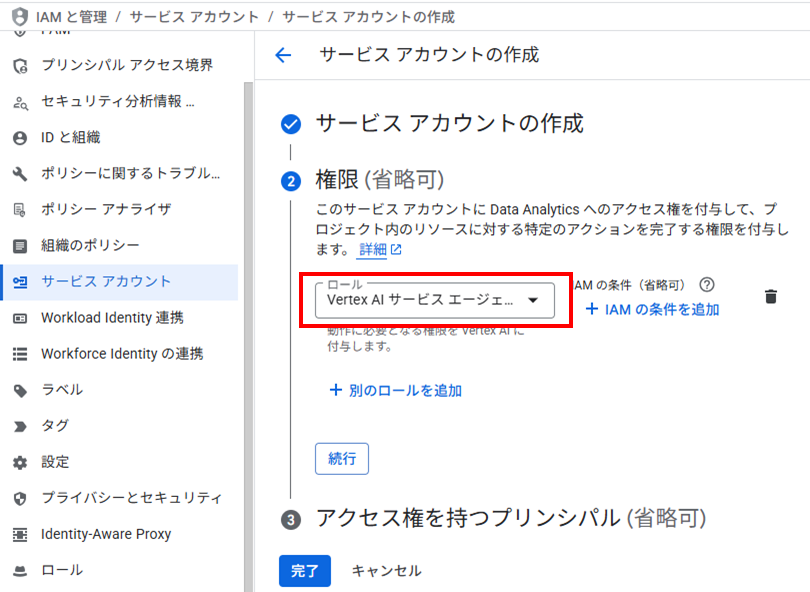Click the tag icon next to ラベル
810x592 pixels.
coord(19,390)
